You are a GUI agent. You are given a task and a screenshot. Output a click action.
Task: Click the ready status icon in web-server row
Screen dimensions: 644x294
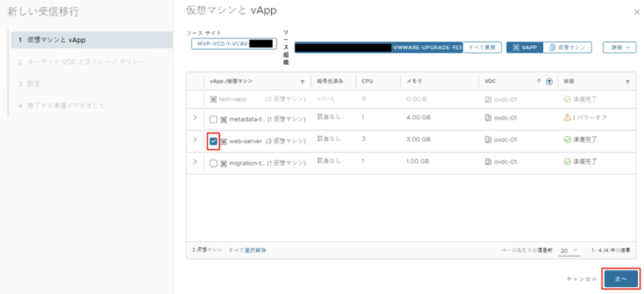(566, 139)
